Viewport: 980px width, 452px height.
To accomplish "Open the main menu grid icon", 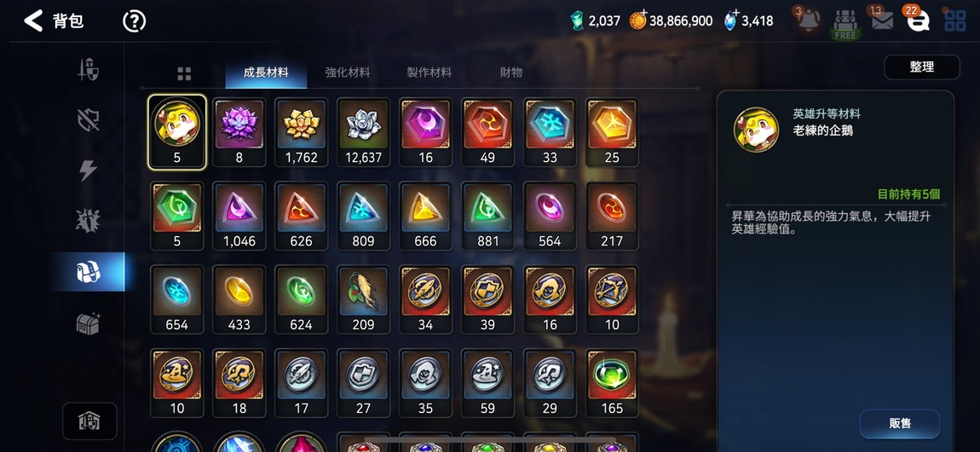I will (954, 20).
